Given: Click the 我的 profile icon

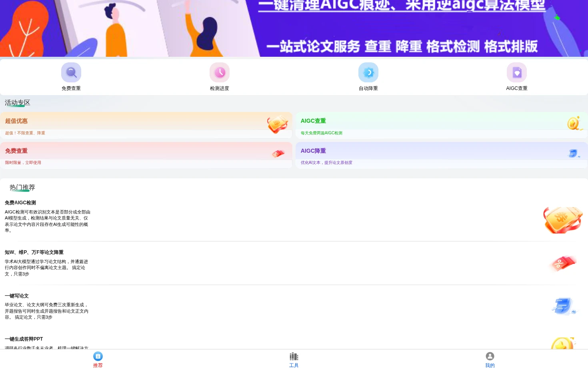Looking at the screenshot, I should pos(490,356).
